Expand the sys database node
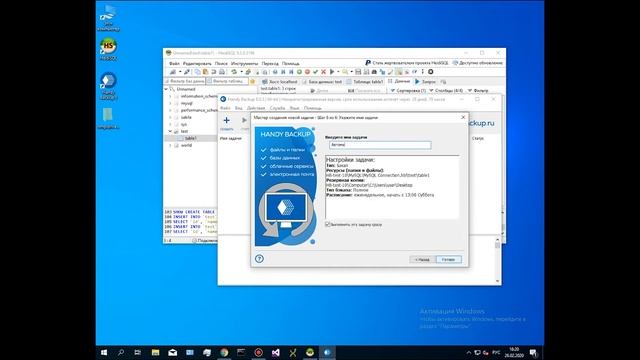The image size is (640, 360). click(x=171, y=124)
